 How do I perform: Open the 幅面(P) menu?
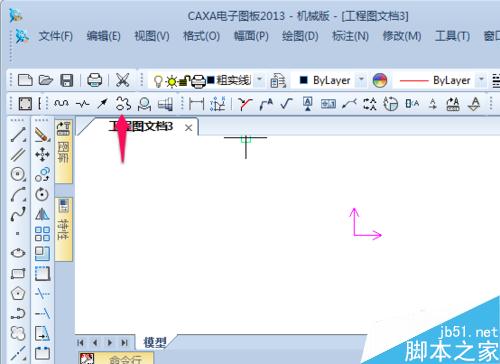(251, 36)
